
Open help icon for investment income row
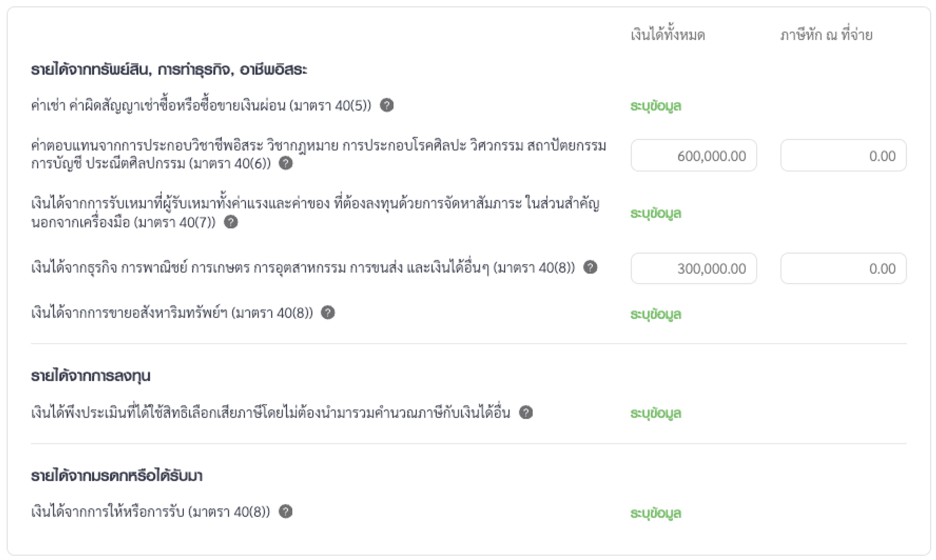coord(526,413)
